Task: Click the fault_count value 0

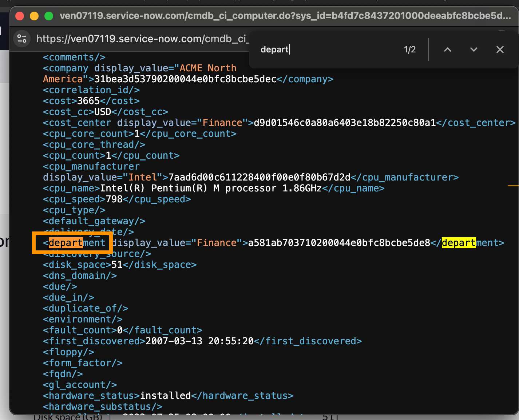Action: click(x=120, y=330)
